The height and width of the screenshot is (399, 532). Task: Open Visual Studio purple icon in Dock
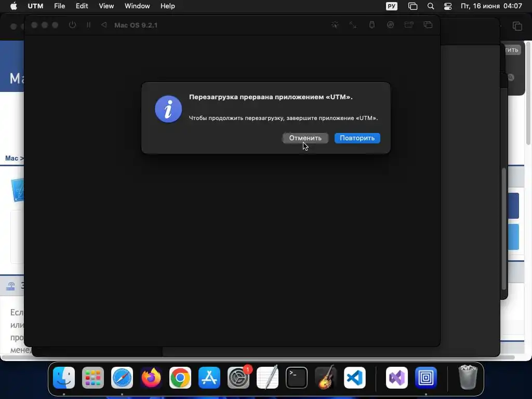pos(397,378)
